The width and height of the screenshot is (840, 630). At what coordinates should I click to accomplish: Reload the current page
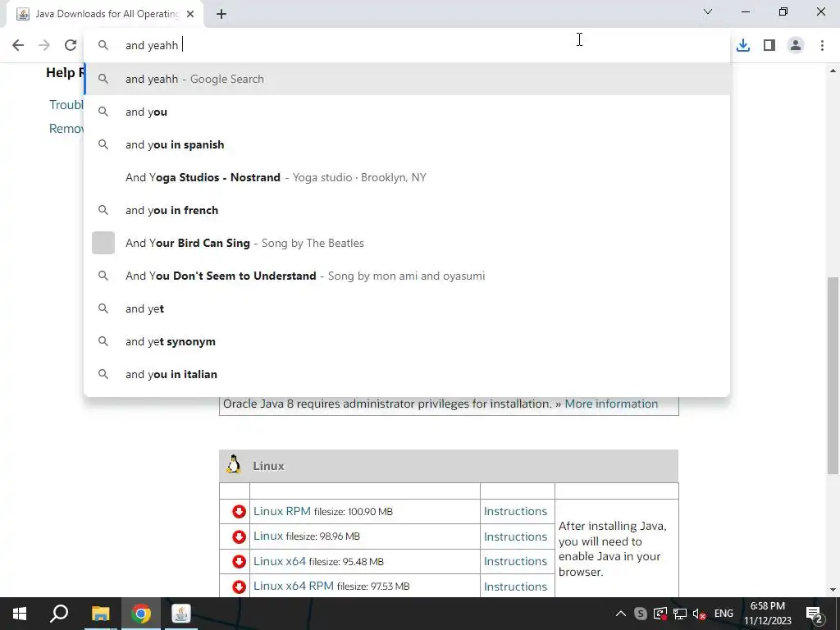(71, 45)
